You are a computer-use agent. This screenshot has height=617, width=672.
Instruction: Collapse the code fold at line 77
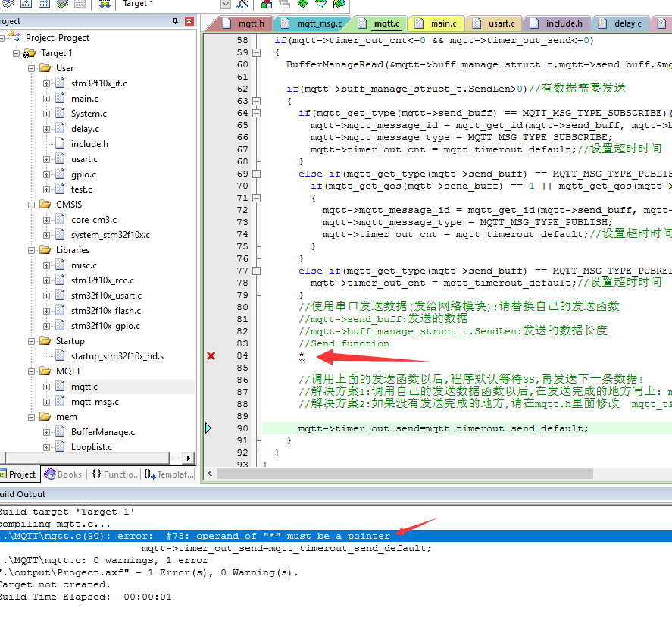point(256,271)
